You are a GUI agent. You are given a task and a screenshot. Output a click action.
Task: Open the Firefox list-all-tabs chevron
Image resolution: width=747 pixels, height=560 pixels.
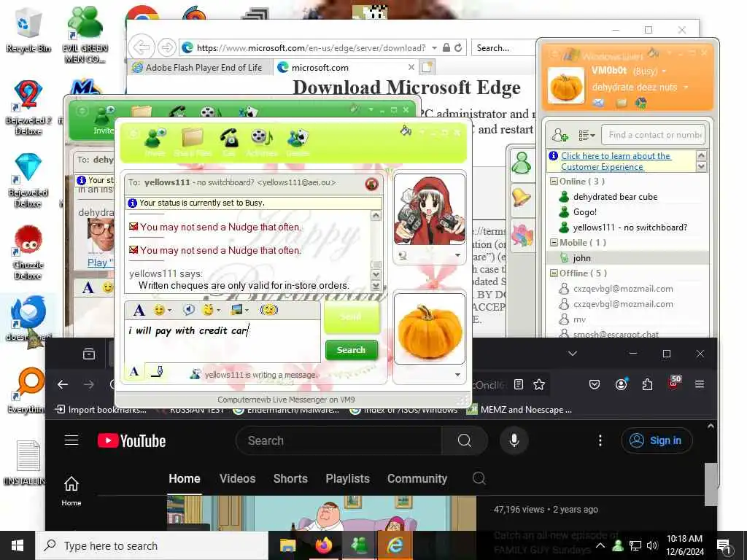tap(573, 354)
